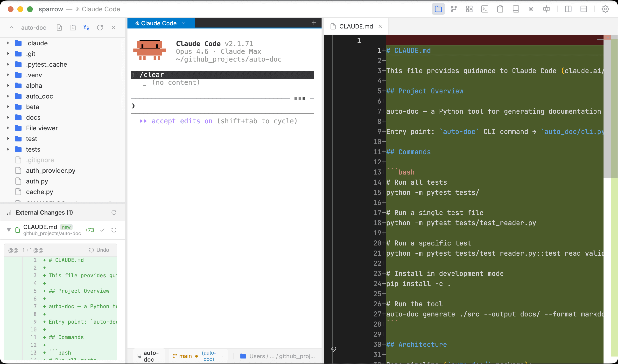This screenshot has height=364, width=618.
Task: Collapse the CLAUDE.md external change entry
Action: (9, 230)
